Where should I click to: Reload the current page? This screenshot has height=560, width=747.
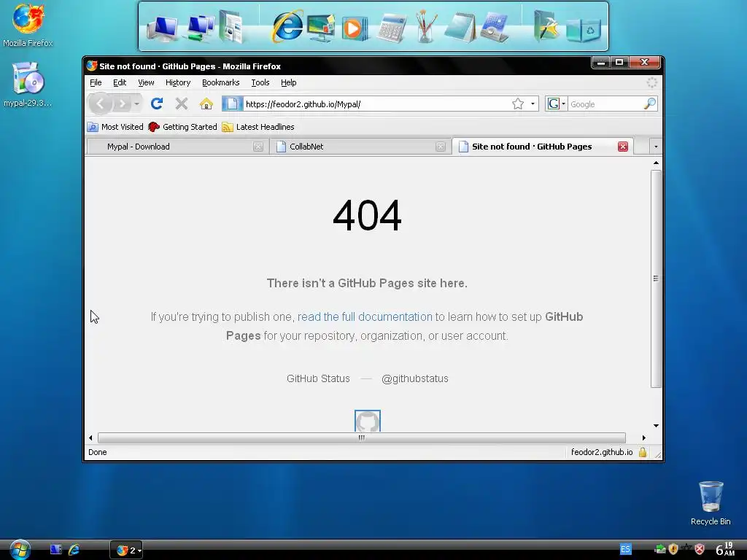pyautogui.click(x=157, y=104)
